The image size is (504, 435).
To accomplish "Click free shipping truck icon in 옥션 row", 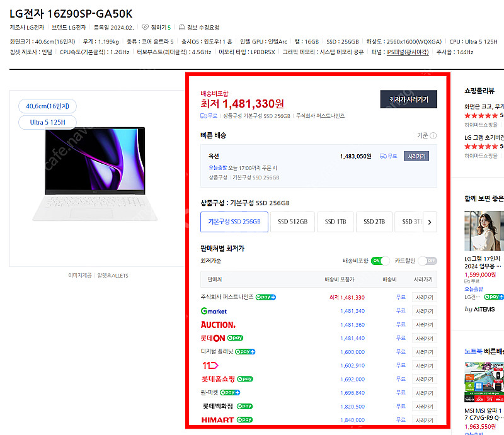I will (x=383, y=156).
